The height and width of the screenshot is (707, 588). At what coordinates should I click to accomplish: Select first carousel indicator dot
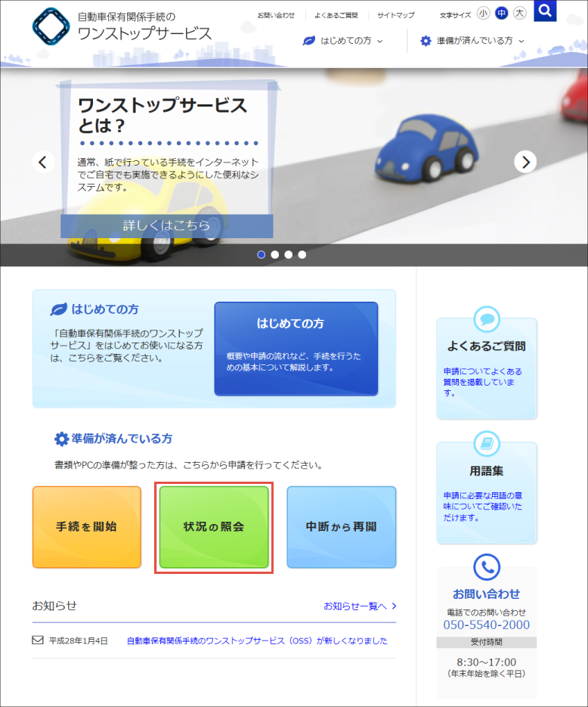[261, 255]
